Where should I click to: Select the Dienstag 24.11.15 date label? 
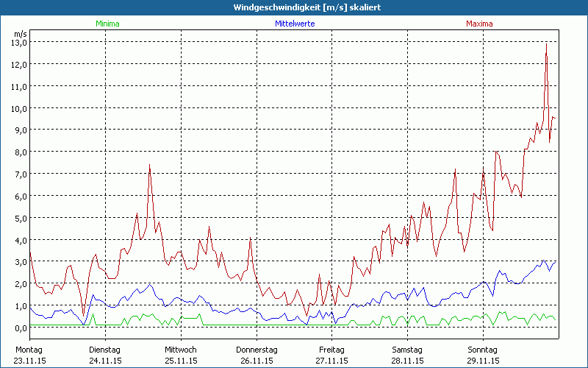(x=105, y=355)
